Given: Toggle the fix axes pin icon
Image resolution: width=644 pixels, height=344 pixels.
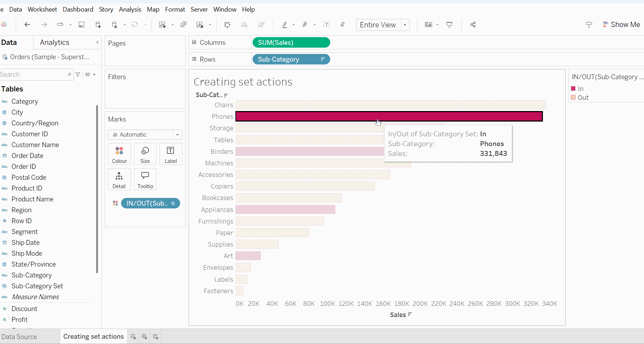Looking at the screenshot, I should (342, 25).
